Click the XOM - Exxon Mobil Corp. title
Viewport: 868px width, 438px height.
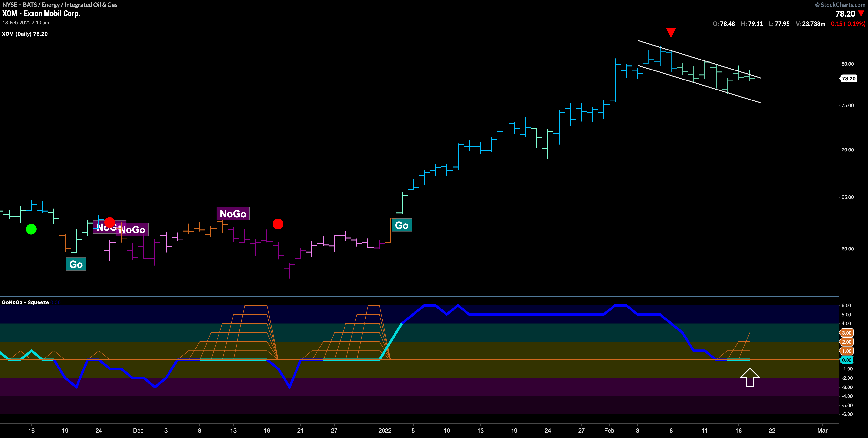pos(41,13)
